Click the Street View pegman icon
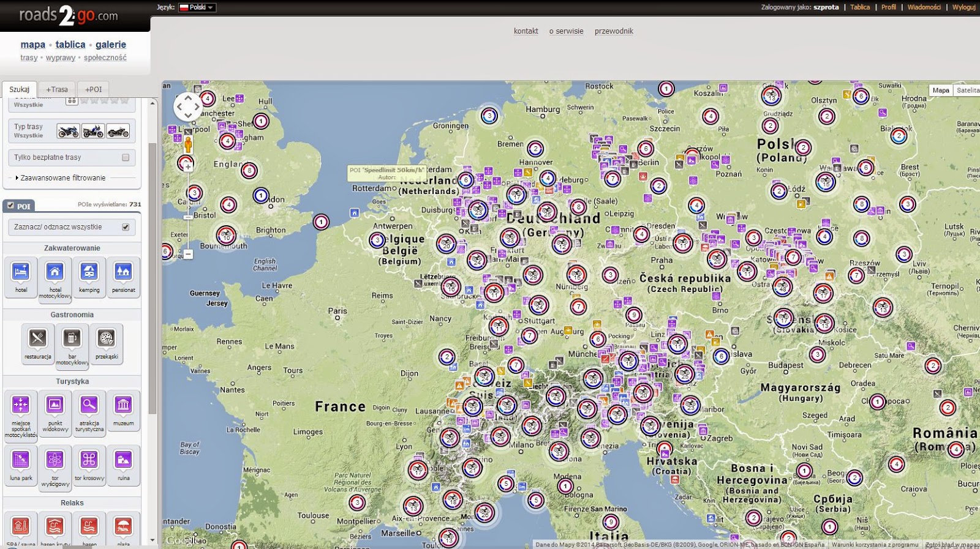 tap(188, 144)
